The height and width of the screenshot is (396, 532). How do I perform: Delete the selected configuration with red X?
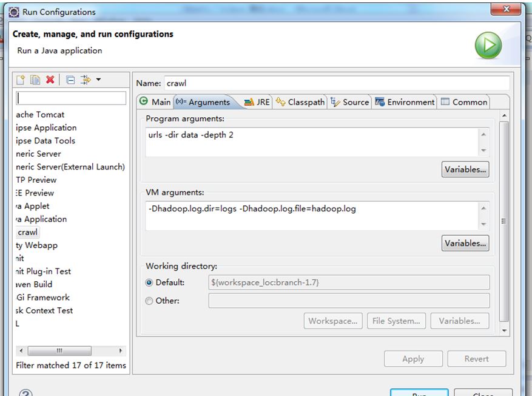[50, 80]
